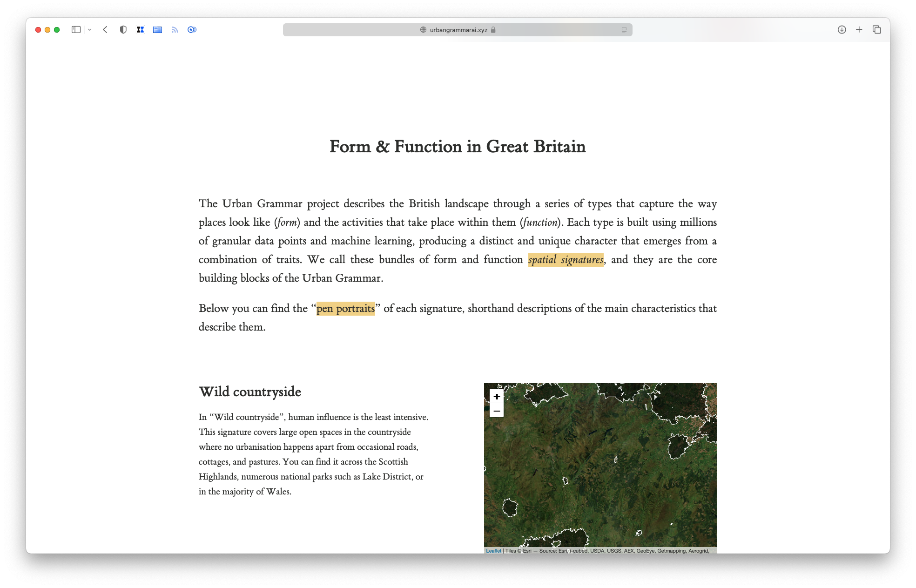Zoom in on the satellite map
This screenshot has width=916, height=588.
point(497,397)
